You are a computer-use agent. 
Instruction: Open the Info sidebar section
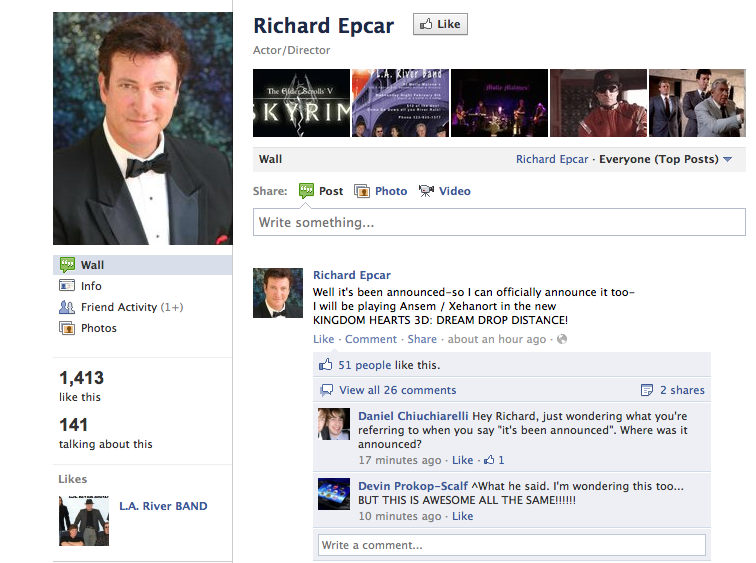[91, 286]
